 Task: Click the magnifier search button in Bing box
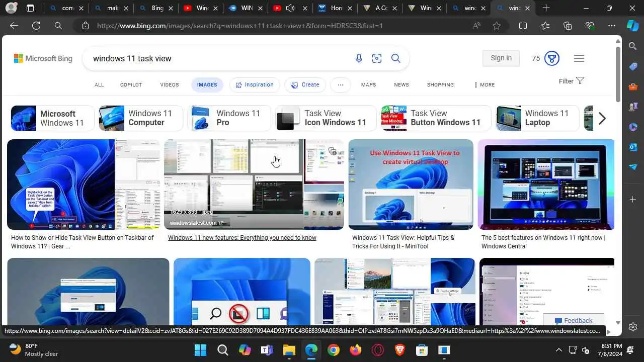(x=396, y=58)
